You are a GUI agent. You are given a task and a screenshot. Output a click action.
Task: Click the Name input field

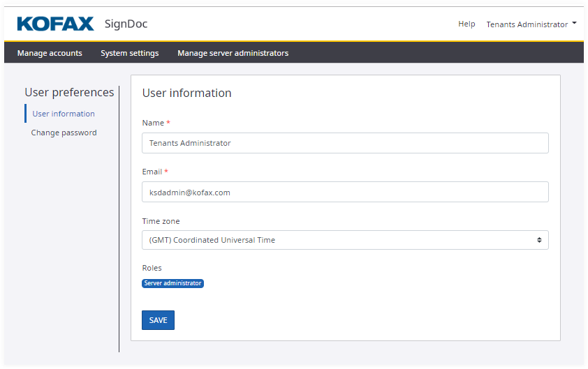(345, 143)
